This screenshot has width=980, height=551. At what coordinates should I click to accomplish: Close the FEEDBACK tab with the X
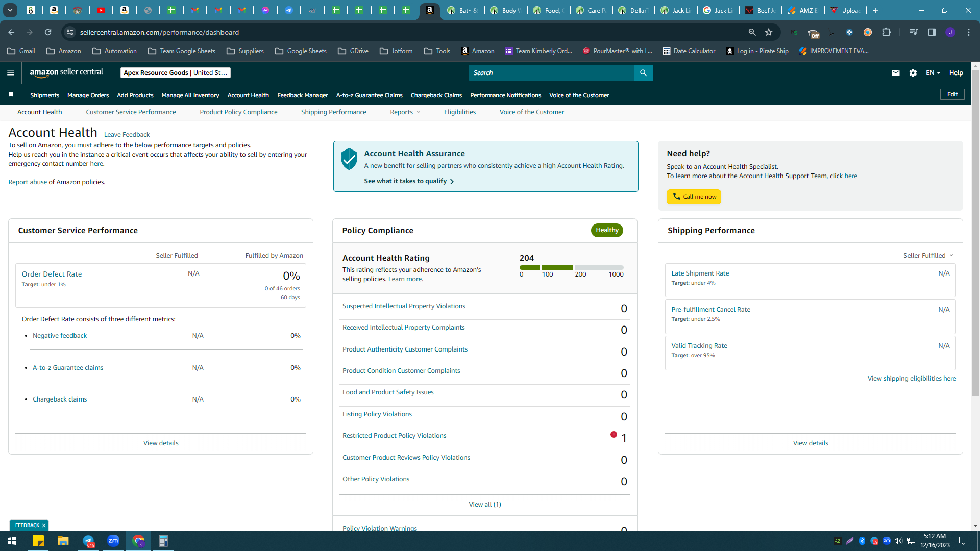coord(44,525)
